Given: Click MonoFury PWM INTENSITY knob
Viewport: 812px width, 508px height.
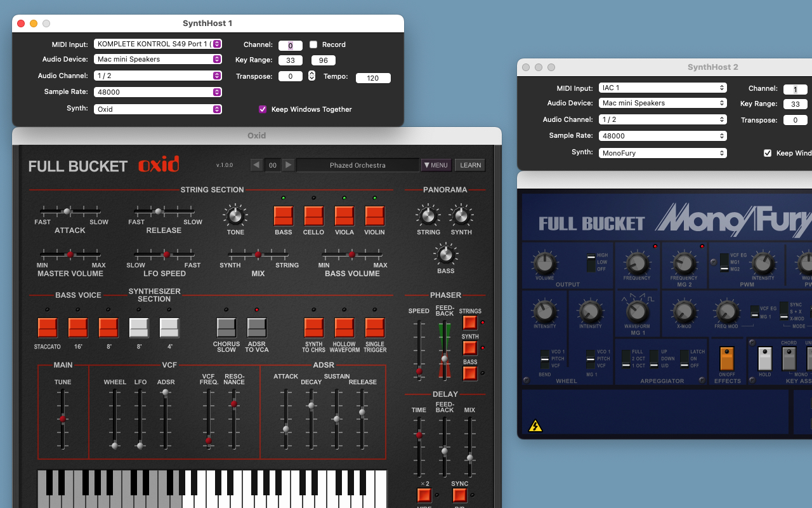Looking at the screenshot, I should 763,263.
